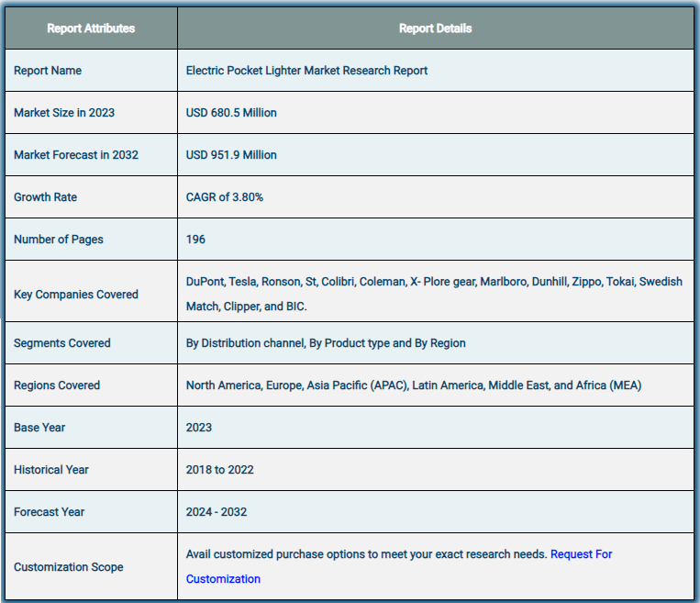Select the 'Segments Covered' attribute cell
Screen dimensions: 700x603
(x=91, y=343)
